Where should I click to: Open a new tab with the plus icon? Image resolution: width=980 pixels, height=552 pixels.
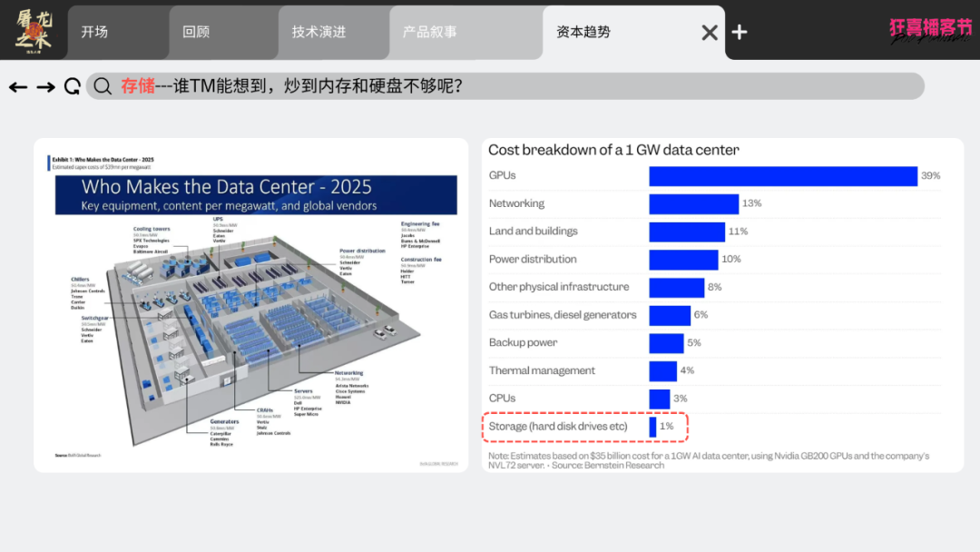click(x=740, y=32)
